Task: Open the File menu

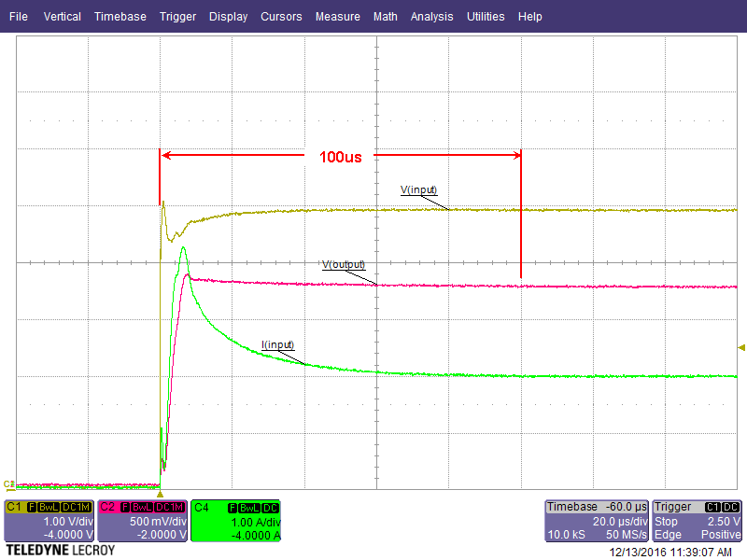Action: click(x=19, y=17)
